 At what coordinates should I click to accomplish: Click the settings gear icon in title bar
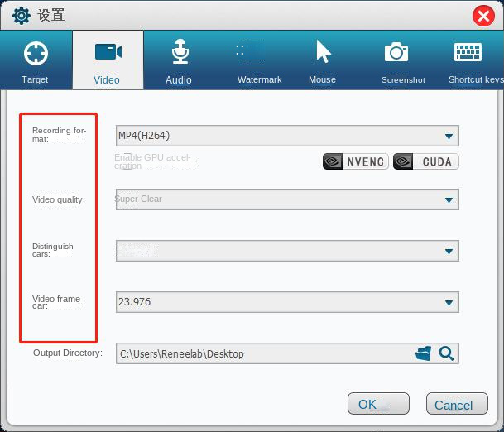(22, 16)
